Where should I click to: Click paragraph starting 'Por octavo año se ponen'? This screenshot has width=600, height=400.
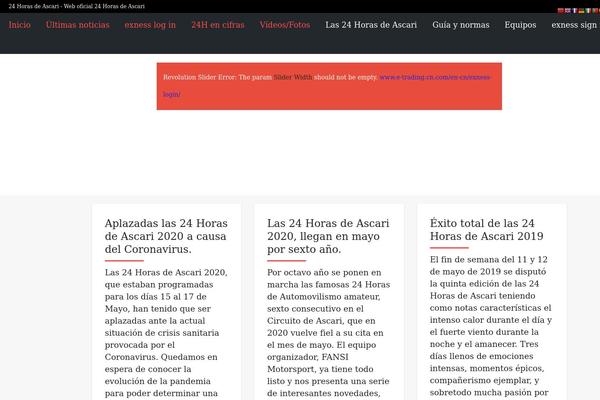[x=329, y=333]
